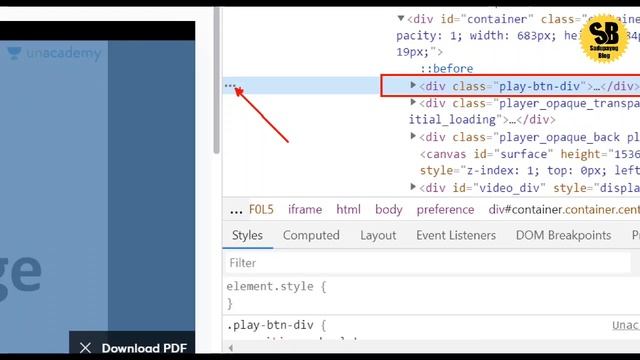Click the unacademy logo on the video
Screen dimensions: 640x360
[x=54, y=53]
